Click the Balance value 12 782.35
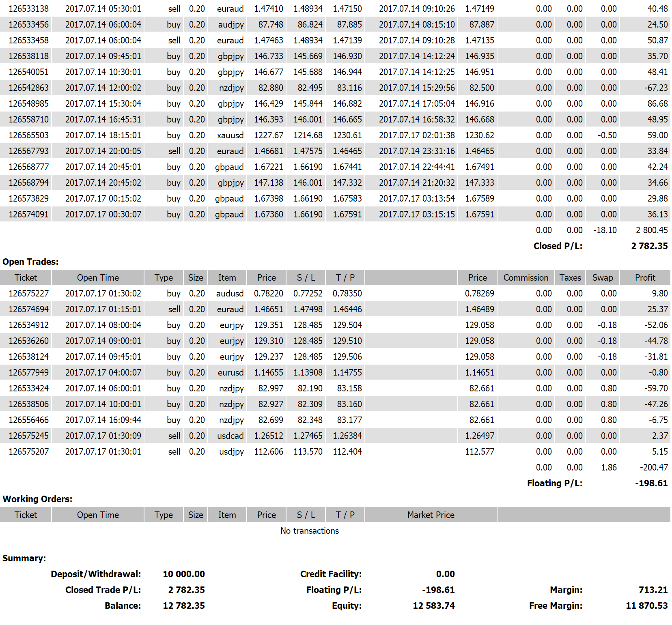This screenshot has width=672, height=625. coord(184,606)
